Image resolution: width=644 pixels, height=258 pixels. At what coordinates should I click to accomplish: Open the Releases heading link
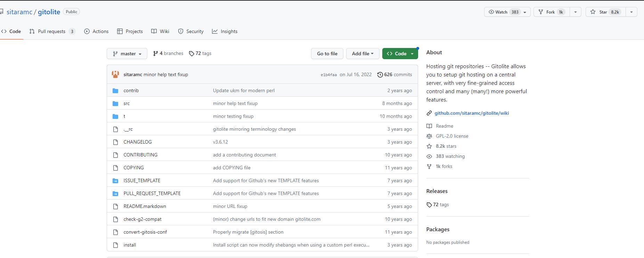point(437,191)
